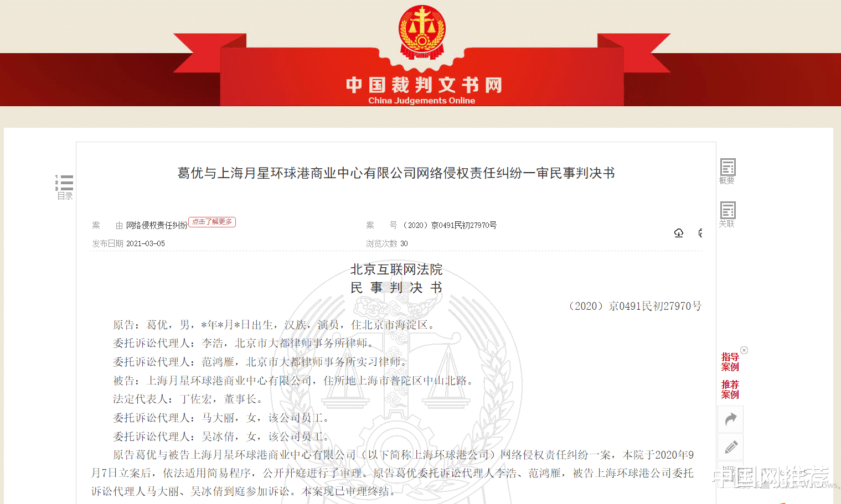The height and width of the screenshot is (504, 841).
Task: Download the judgement via cloud download icon
Action: coord(679,233)
